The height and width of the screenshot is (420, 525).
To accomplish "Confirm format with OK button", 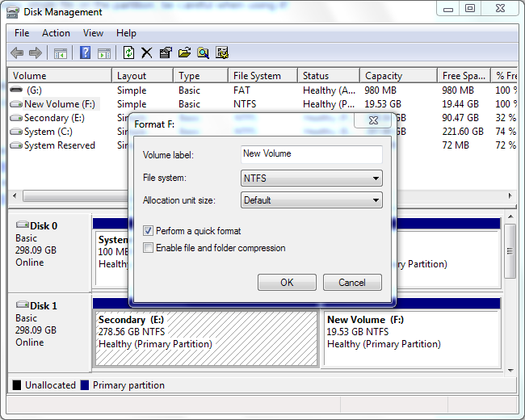I will [x=287, y=283].
